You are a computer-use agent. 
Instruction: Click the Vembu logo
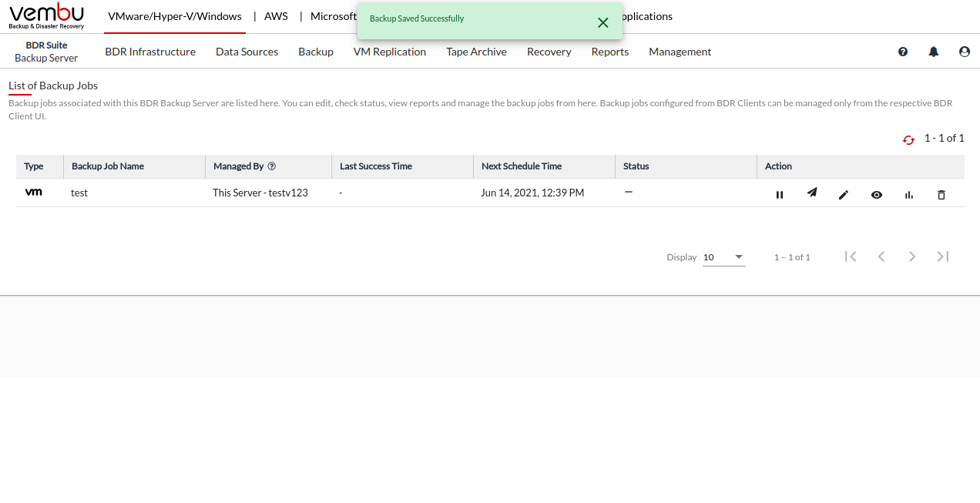click(x=47, y=15)
